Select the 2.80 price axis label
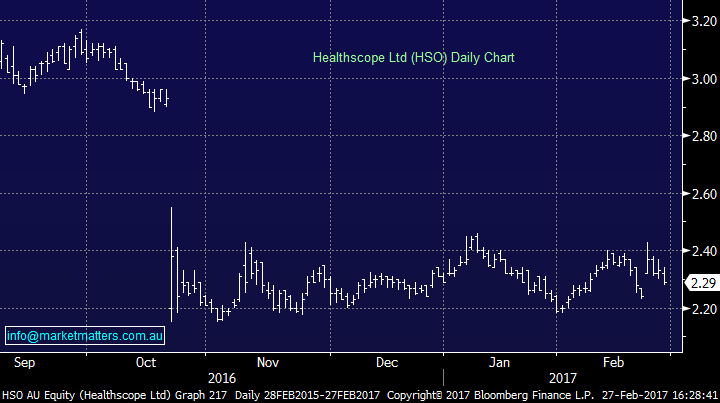Screen dimensions: 720x403 pos(704,136)
